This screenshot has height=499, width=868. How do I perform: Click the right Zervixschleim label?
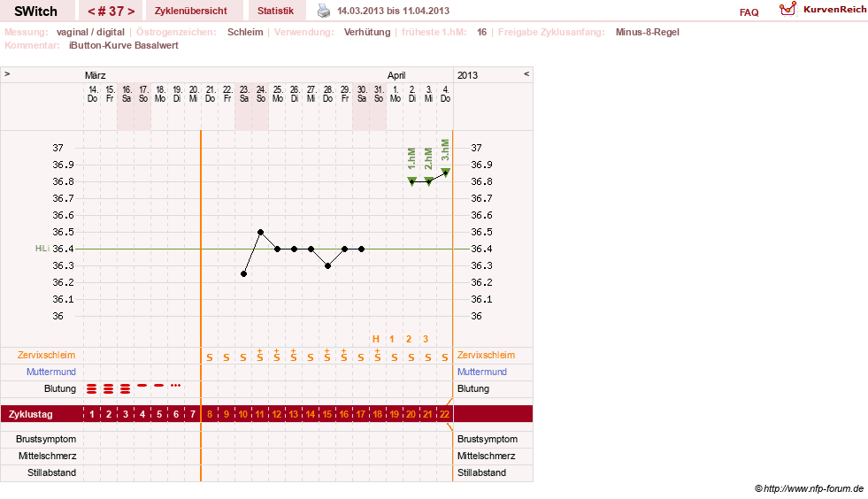click(x=486, y=355)
